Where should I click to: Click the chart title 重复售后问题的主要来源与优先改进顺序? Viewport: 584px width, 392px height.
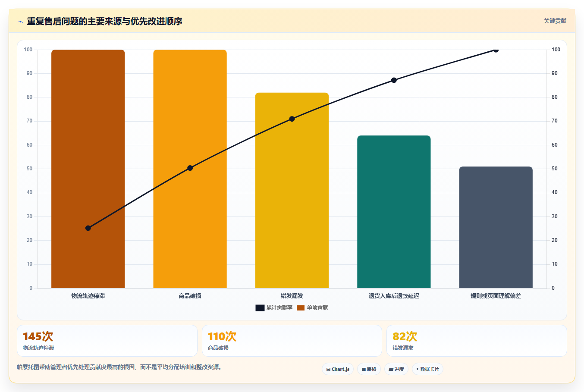[x=104, y=21]
